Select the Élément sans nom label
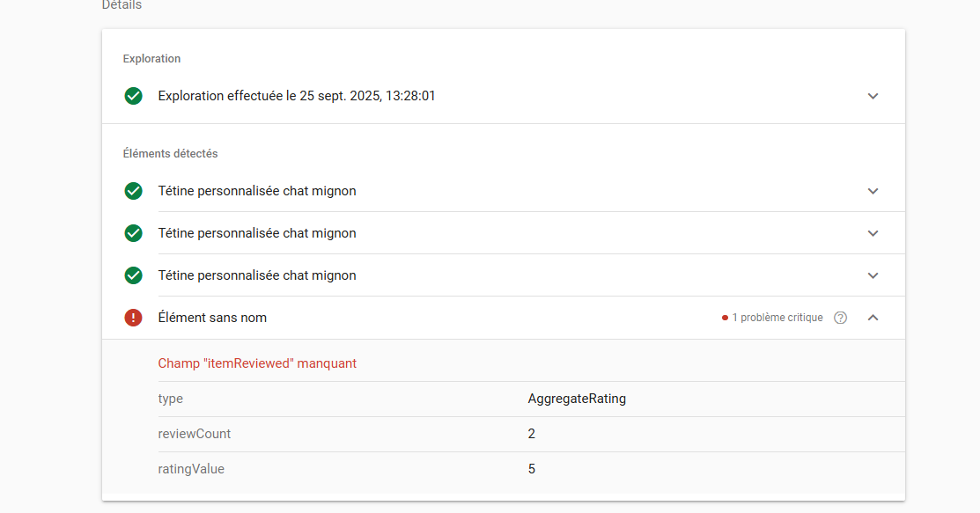Viewport: 980px width, 513px height. click(212, 318)
